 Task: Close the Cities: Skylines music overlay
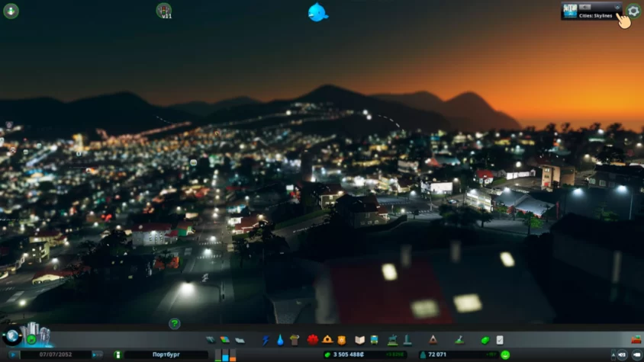pyautogui.click(x=617, y=7)
